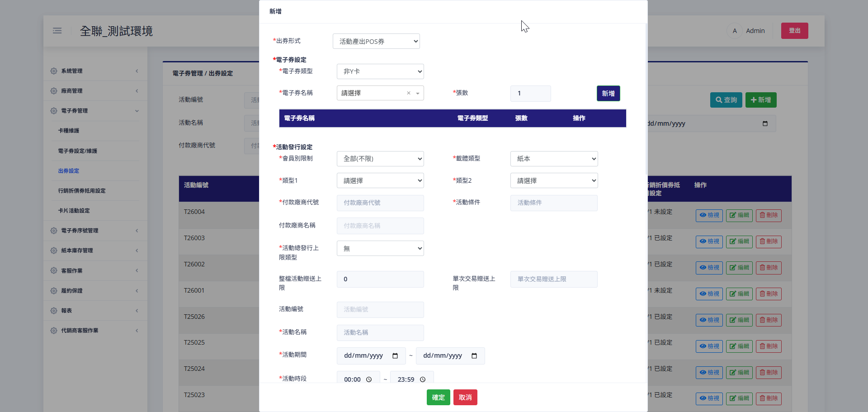This screenshot has height=412, width=868.
Task: Click the 張數 input field containing 1
Action: (530, 93)
